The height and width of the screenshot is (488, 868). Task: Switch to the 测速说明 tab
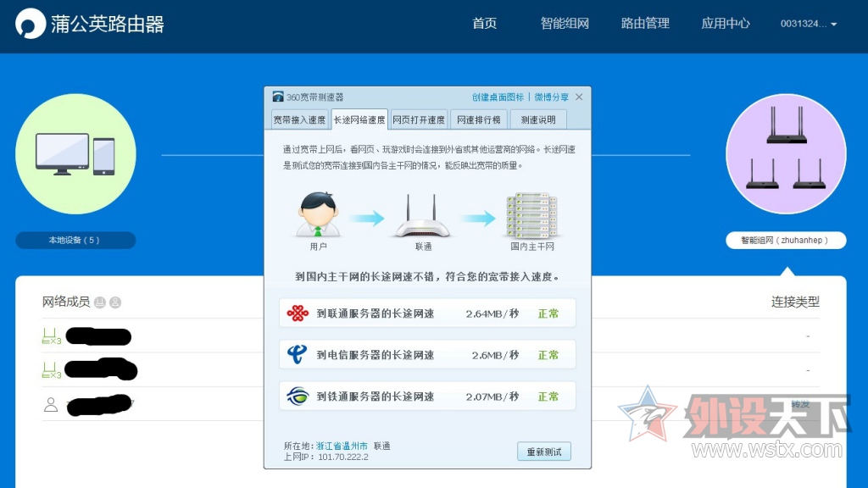tap(538, 119)
